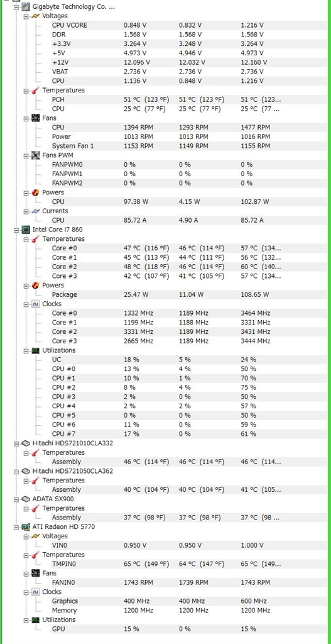The image size is (331, 644).
Task: Click the Gigabyte Technology motherboard icon
Action: (26, 7)
